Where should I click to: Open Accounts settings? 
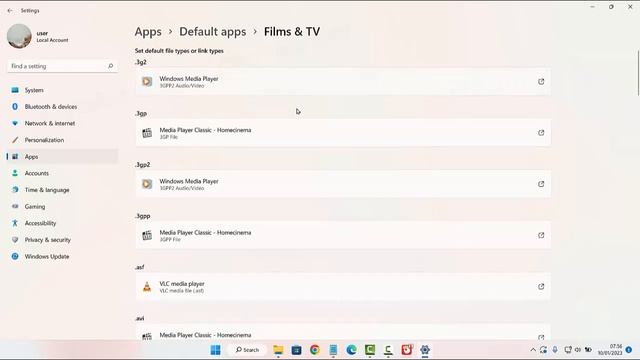click(62, 173)
